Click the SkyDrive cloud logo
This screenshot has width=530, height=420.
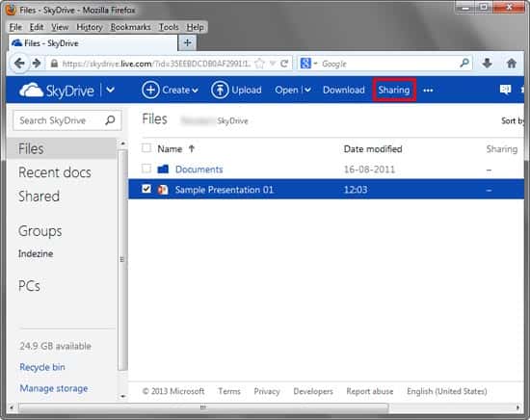tap(31, 91)
